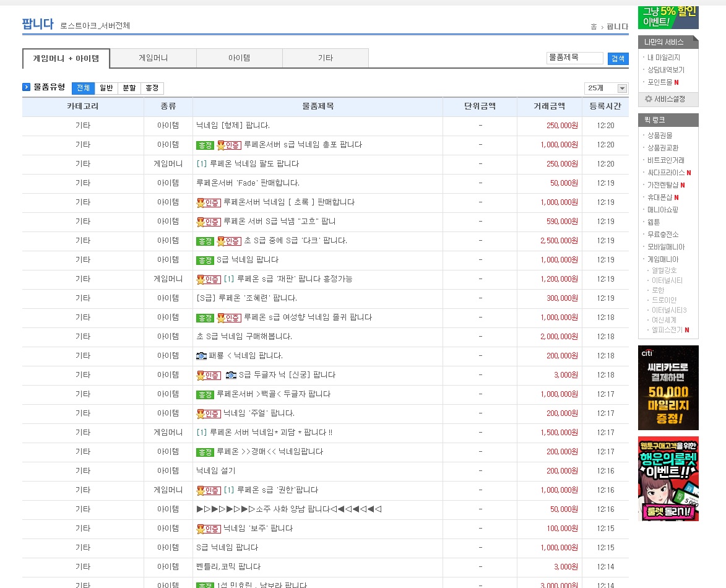Enable the 흥정 item type filter
726x588 pixels.
[152, 88]
